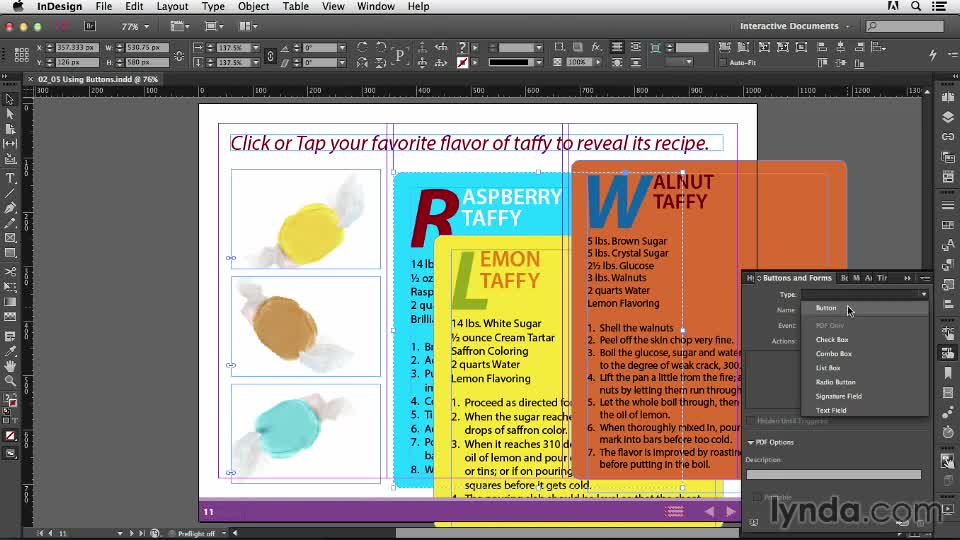Open the 77% zoom level dropdown

(135, 26)
